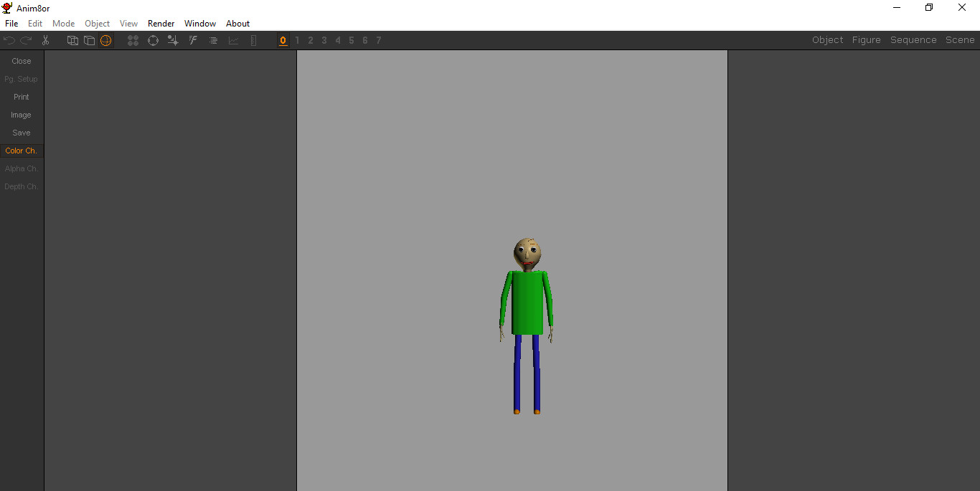
Task: Switch to Figure mode
Action: point(866,39)
